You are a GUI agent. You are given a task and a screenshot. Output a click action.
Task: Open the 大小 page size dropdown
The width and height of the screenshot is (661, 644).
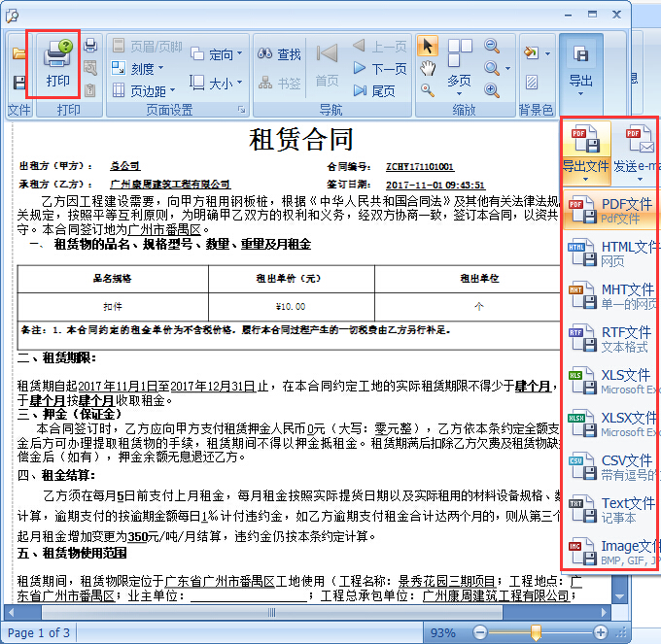[x=214, y=84]
